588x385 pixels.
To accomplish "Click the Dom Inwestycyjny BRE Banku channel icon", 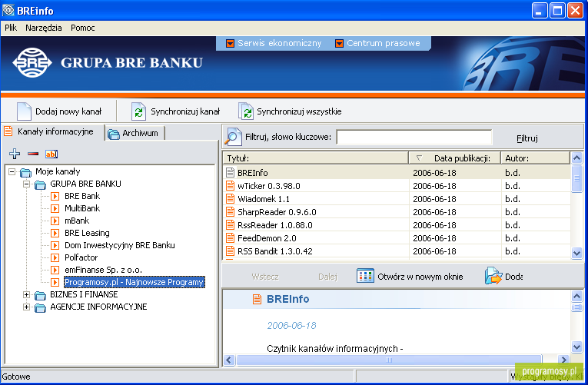I will pos(55,246).
